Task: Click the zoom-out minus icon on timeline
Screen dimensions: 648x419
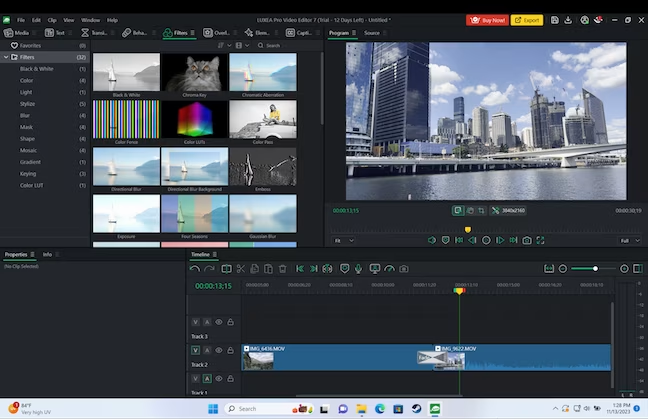Action: click(x=563, y=269)
